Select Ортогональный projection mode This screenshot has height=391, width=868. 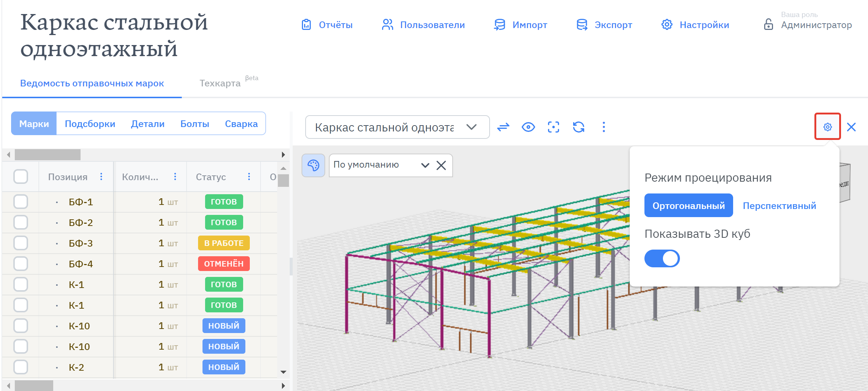689,206
